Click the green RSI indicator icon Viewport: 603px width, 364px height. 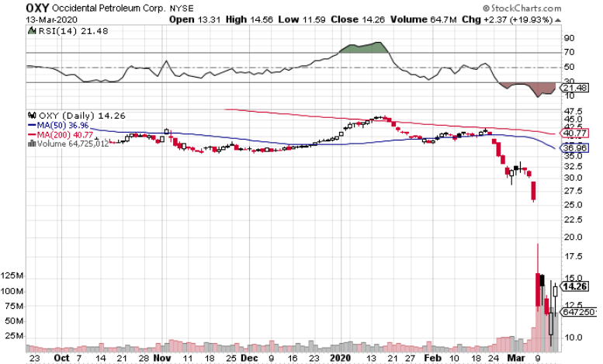point(32,31)
